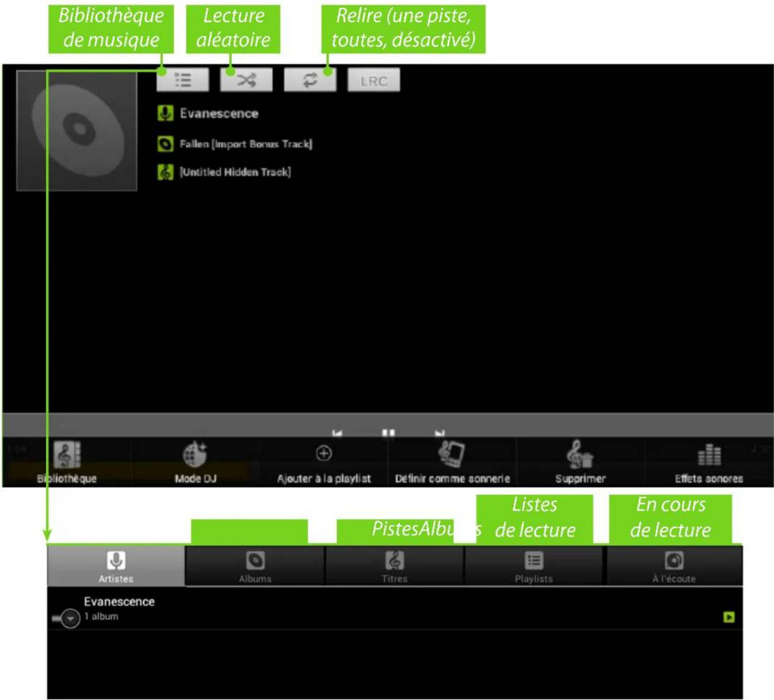Click the '1 album' label under Evanescence
The width and height of the screenshot is (774, 700).
click(101, 616)
